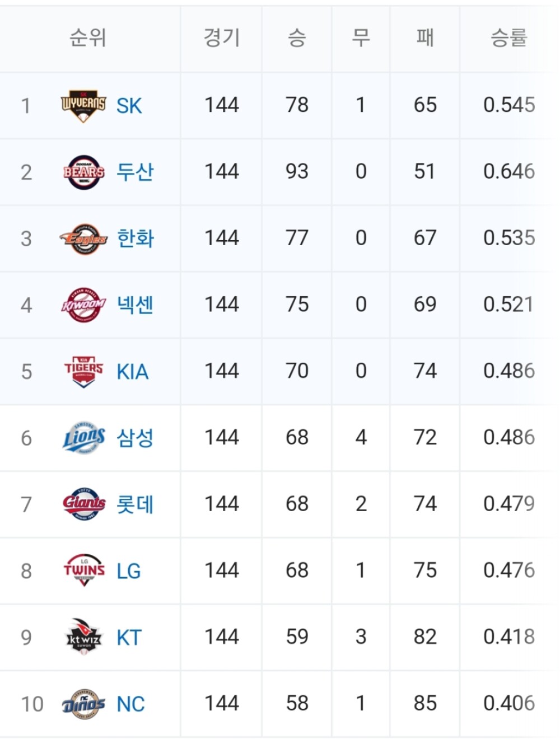Click the 순위 column header
560x739 pixels.
coord(88,38)
